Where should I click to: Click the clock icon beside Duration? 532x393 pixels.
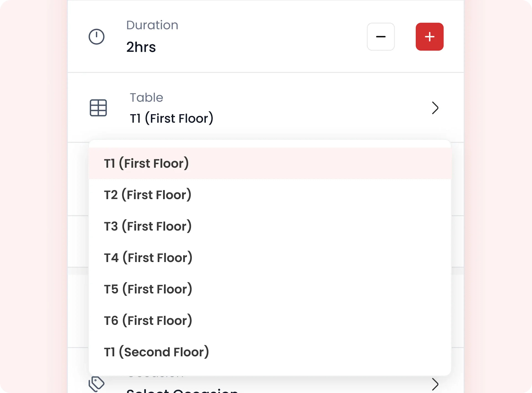[96, 37]
